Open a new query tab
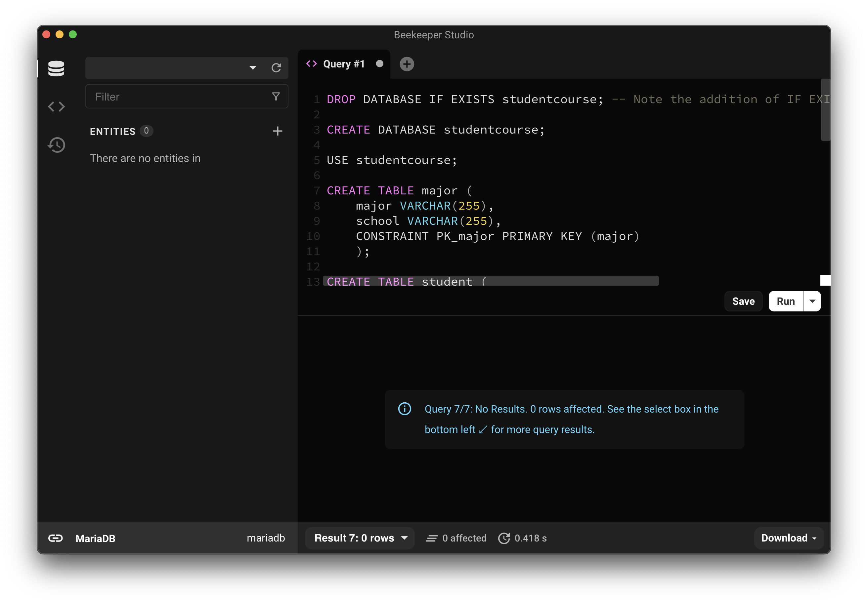Screen dimensions: 868x603 [x=407, y=64]
